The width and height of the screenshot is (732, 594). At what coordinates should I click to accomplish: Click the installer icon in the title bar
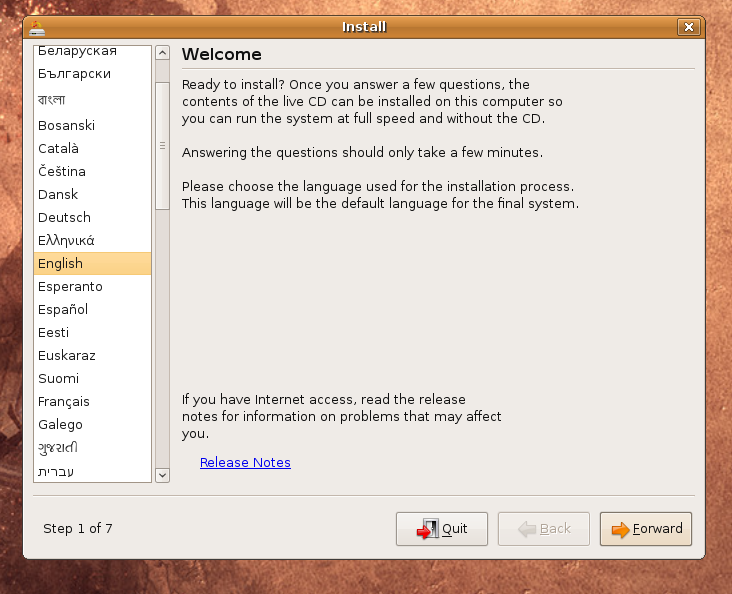point(37,28)
